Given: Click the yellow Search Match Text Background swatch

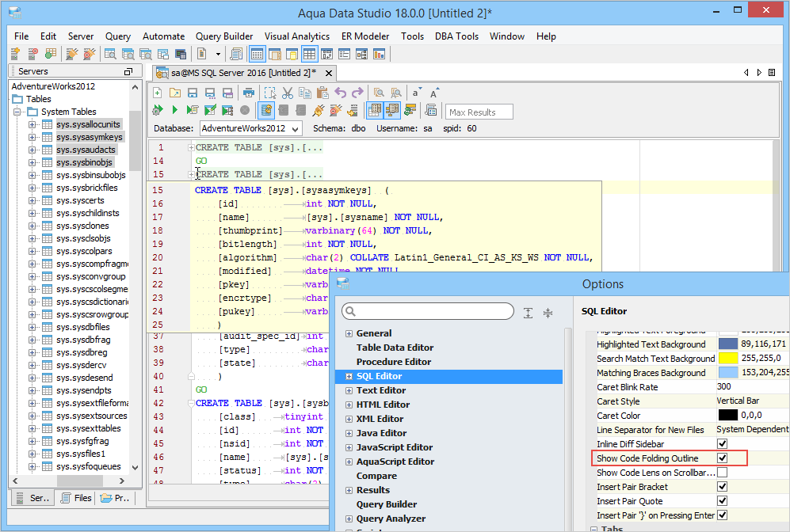Looking at the screenshot, I should point(728,359).
